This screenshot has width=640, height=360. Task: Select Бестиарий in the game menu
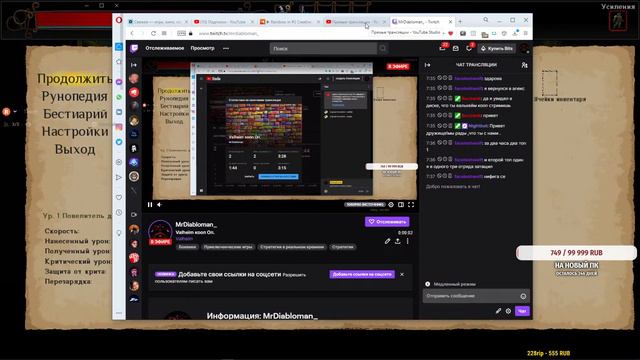[x=75, y=114]
